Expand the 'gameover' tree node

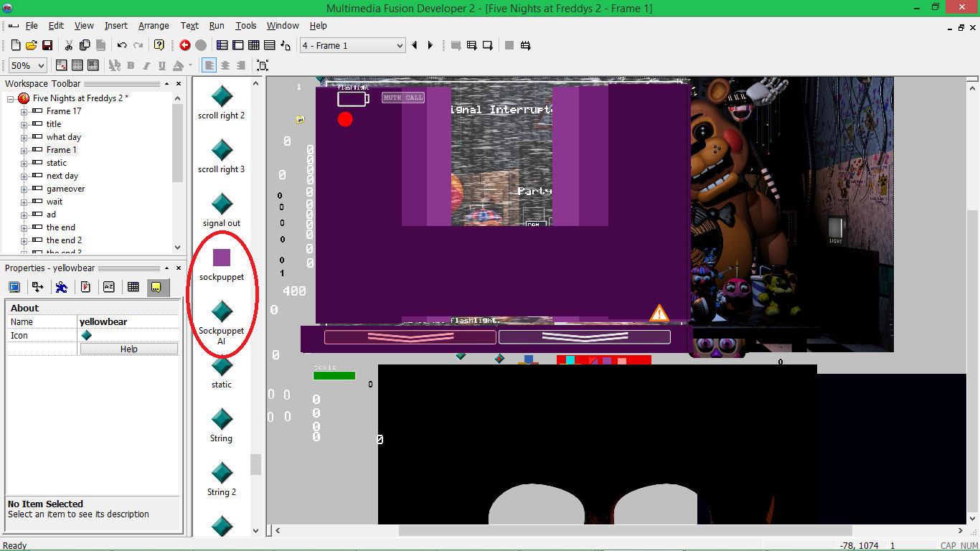[24, 189]
